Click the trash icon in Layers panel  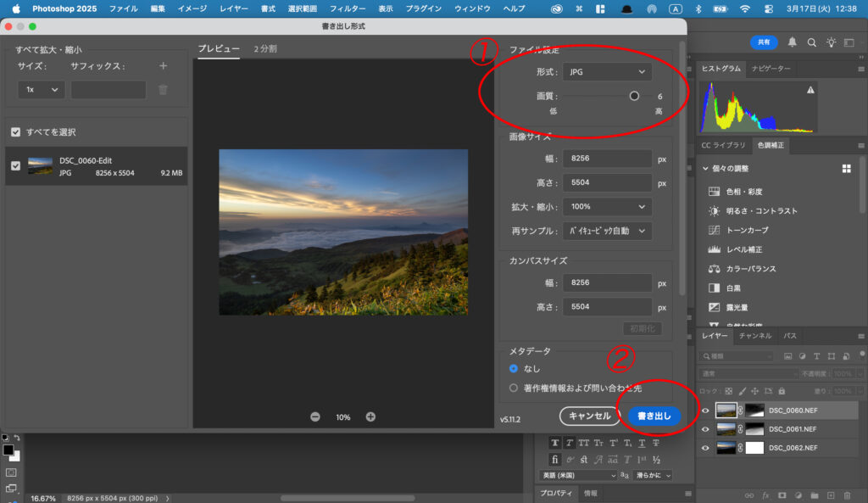tap(848, 495)
